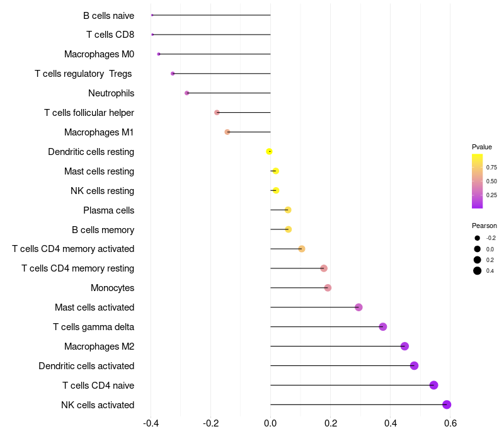This screenshot has width=504, height=441.
Task: Click the Pvalue legend title
Action: (482, 147)
